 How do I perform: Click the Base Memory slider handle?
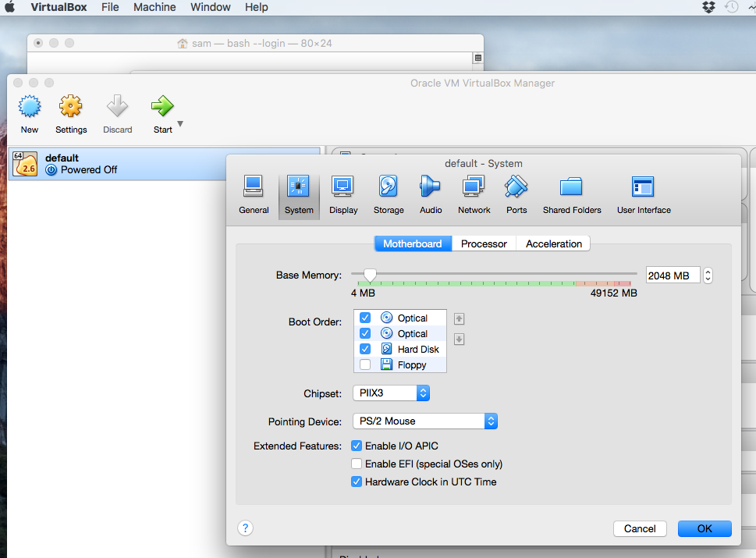370,275
